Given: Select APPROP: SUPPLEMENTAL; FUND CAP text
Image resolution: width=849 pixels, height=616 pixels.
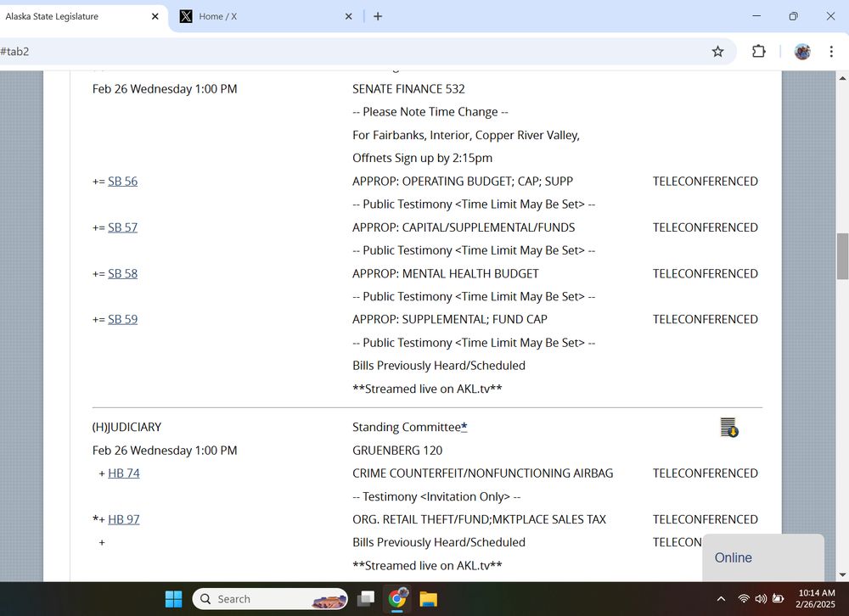Looking at the screenshot, I should point(450,319).
